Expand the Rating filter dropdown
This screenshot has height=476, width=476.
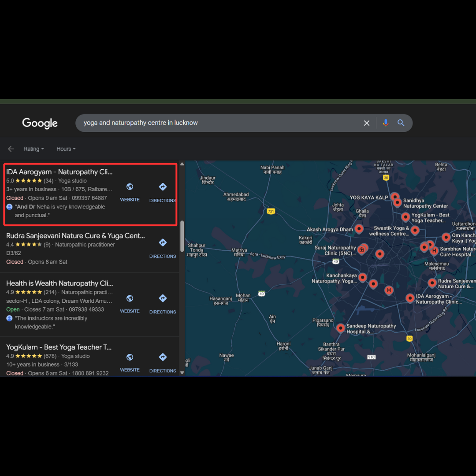pos(33,149)
